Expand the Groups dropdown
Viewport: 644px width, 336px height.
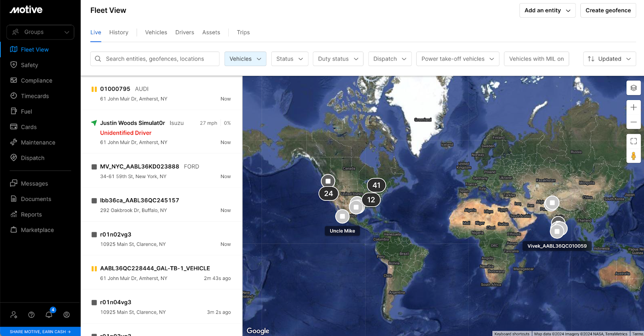[x=40, y=32]
